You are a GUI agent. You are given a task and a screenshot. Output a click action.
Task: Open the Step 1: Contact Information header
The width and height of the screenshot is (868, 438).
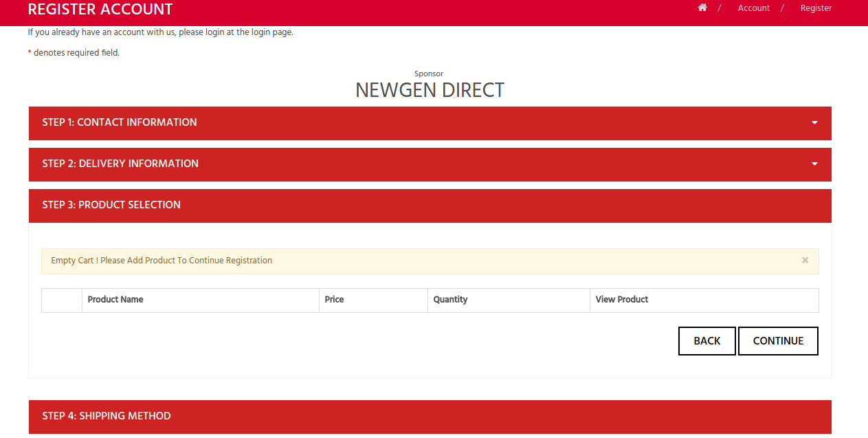[430, 123]
